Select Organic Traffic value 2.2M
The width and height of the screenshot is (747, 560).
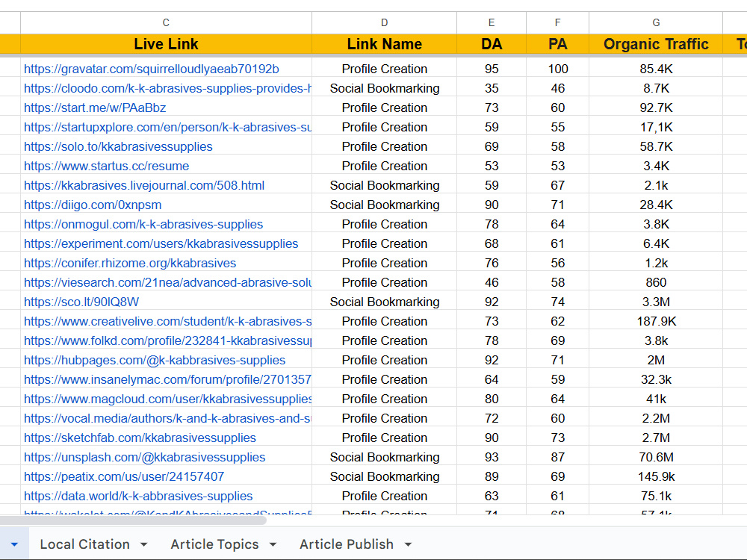(x=656, y=419)
